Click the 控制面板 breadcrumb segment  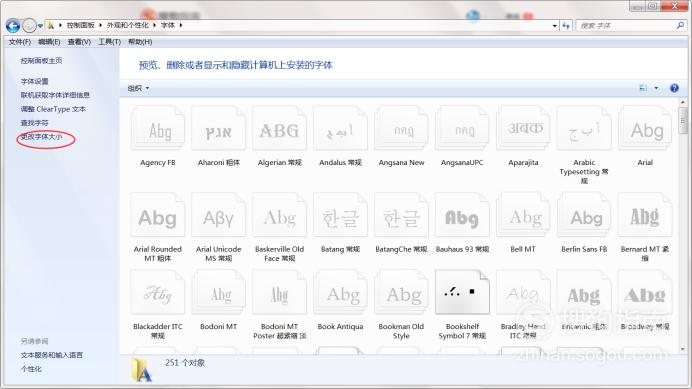click(81, 25)
